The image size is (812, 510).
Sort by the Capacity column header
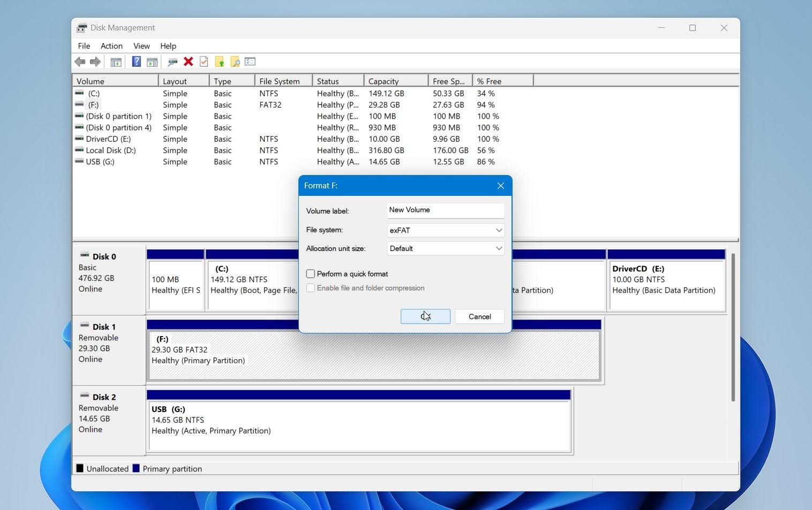(396, 81)
